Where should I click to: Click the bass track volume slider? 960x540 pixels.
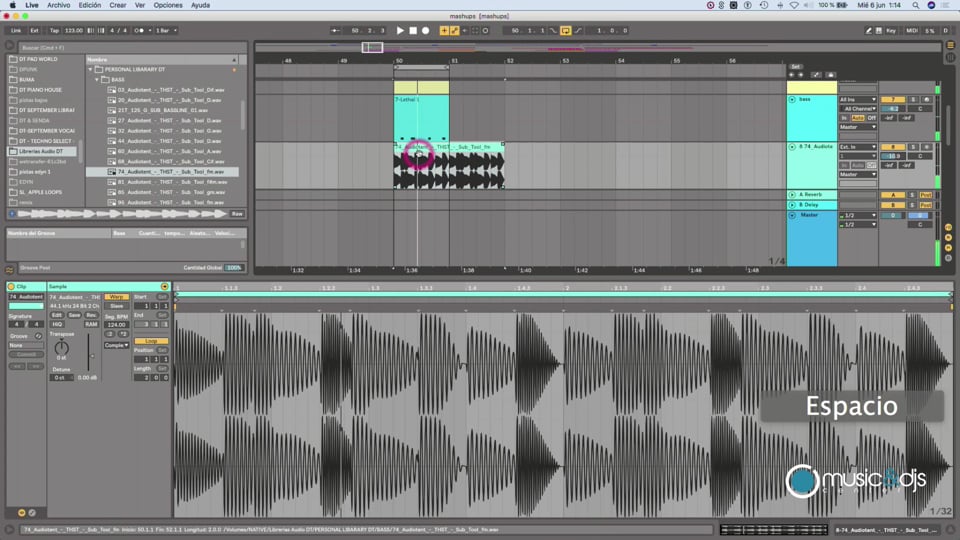click(x=893, y=108)
